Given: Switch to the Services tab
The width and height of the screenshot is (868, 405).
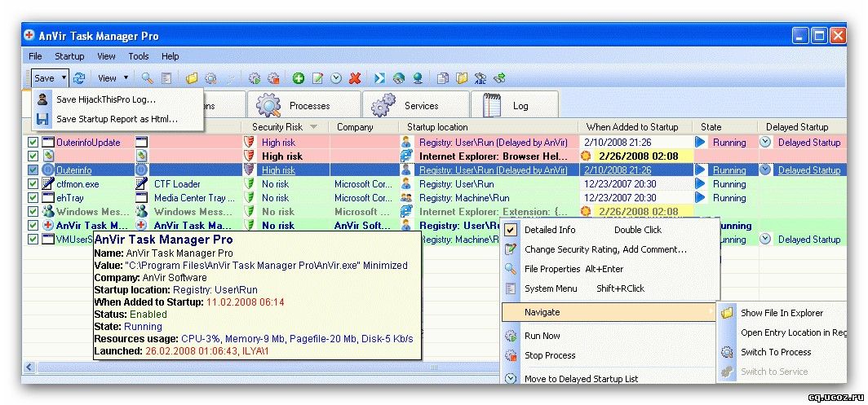Looking at the screenshot, I should click(415, 105).
